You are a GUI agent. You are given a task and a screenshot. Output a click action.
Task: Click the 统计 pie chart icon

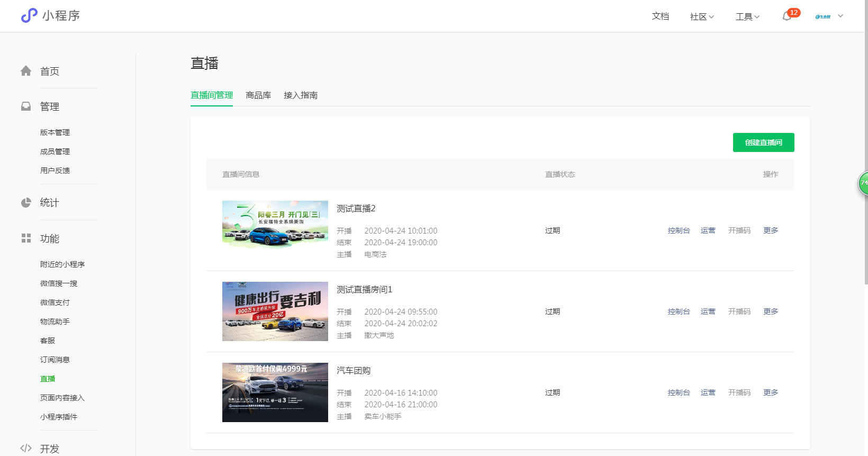coord(26,202)
